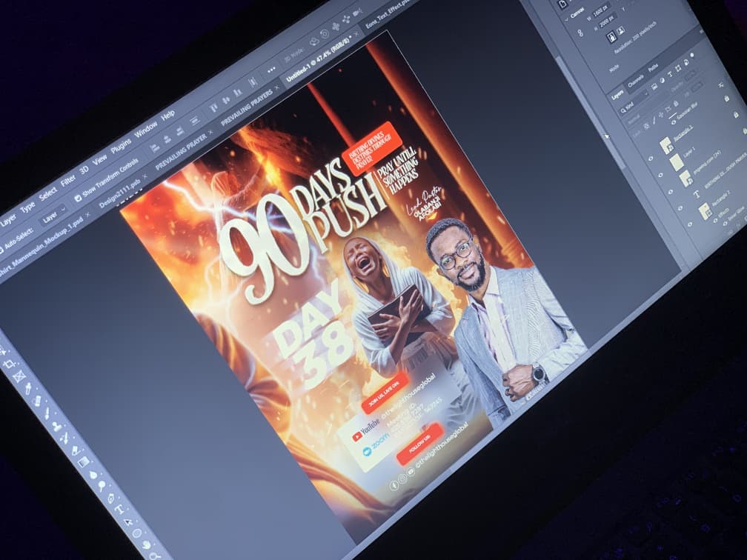Select the Path Selection tool

tap(127, 522)
